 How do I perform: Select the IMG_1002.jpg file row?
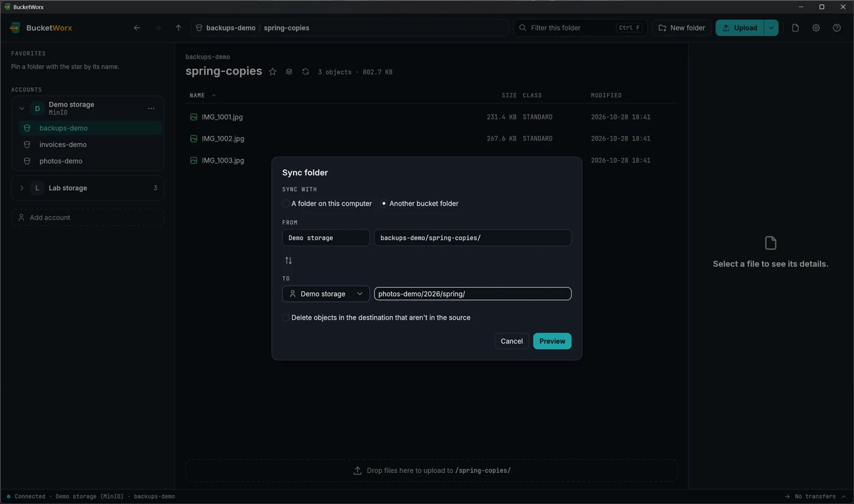tap(431, 139)
